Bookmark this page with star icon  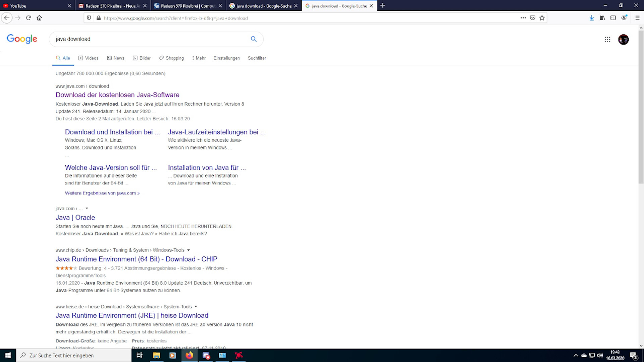click(542, 18)
